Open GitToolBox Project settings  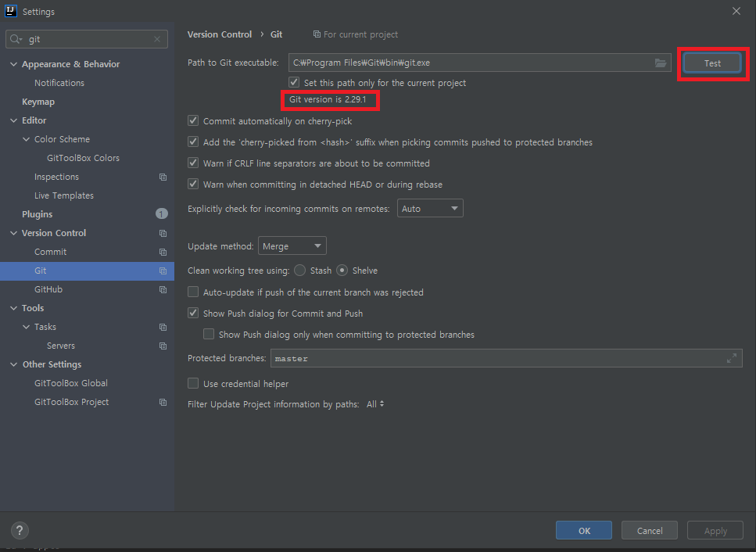click(x=71, y=402)
